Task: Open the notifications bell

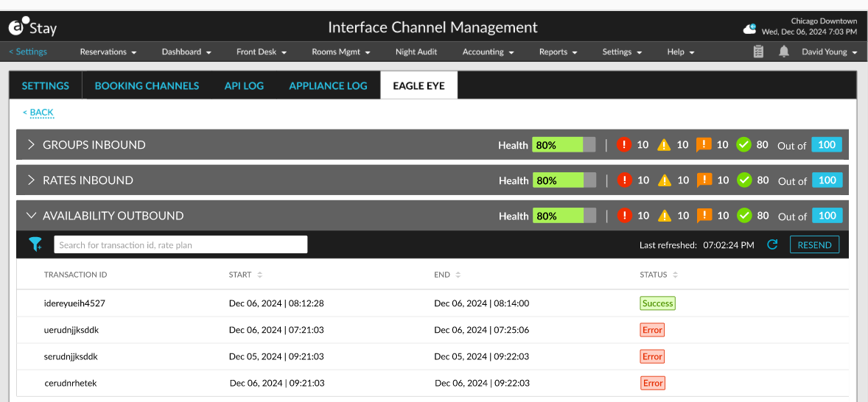Action: click(784, 52)
